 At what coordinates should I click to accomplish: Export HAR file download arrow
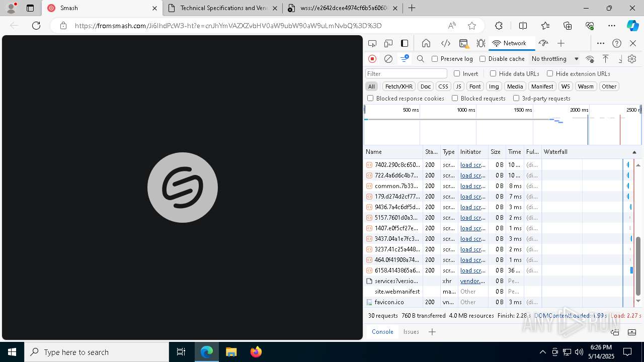pyautogui.click(x=620, y=59)
